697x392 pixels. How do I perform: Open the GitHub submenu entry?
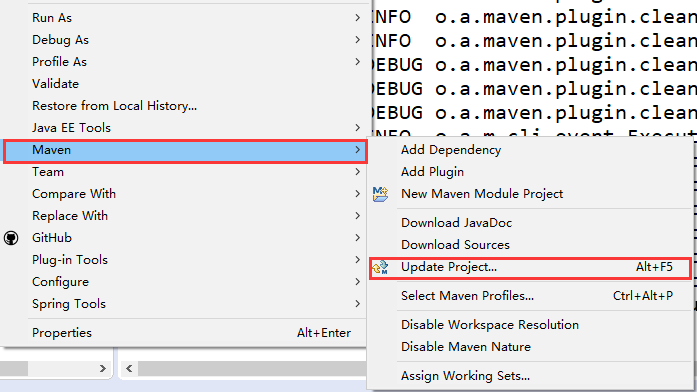[x=184, y=238]
